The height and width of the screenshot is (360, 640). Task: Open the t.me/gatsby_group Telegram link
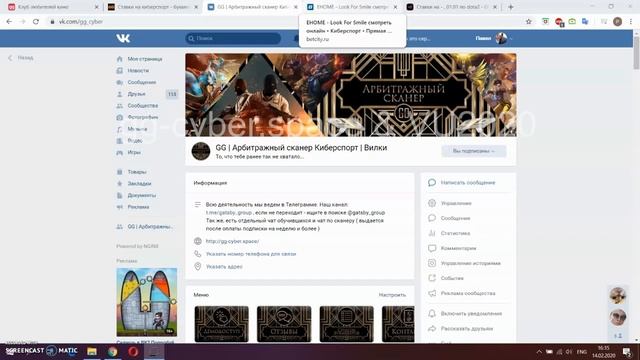(x=229, y=213)
